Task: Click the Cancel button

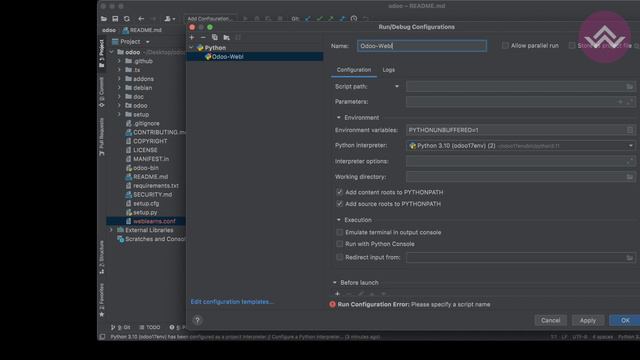Action: 550,320
